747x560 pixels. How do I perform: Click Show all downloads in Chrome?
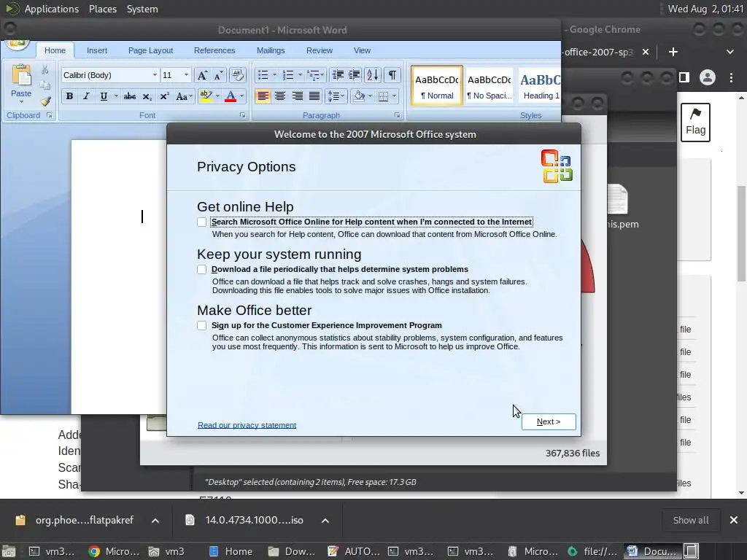690,521
